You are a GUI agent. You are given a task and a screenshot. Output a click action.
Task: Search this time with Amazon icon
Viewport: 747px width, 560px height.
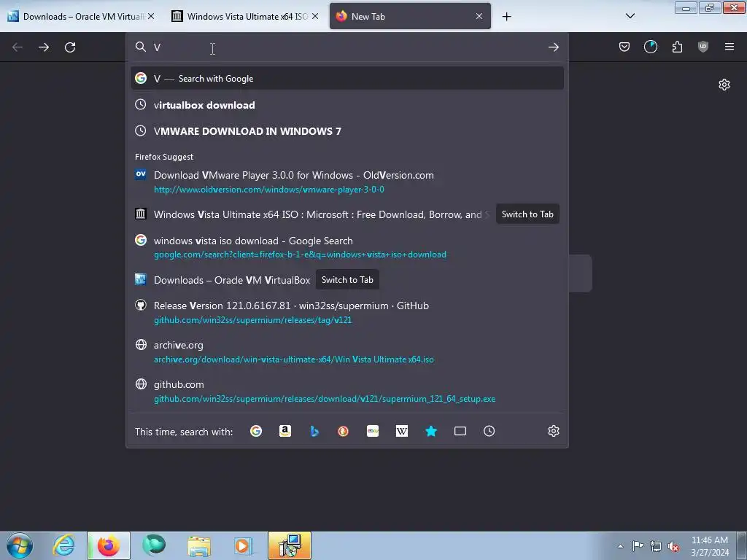[x=285, y=431]
